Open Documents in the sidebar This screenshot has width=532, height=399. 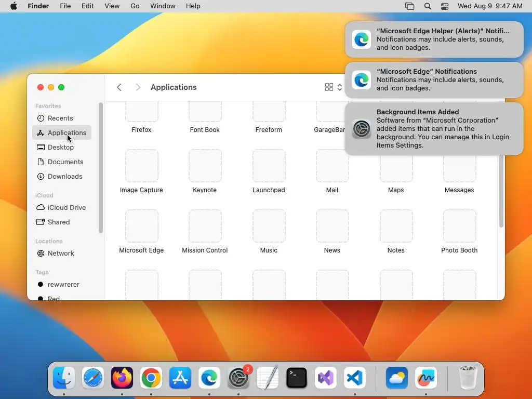(62, 162)
